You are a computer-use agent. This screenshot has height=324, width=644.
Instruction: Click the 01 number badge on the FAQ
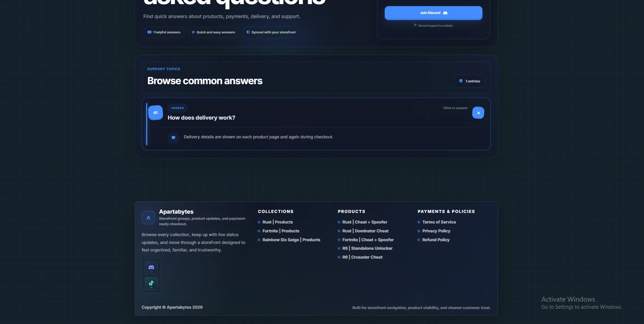coord(155,113)
